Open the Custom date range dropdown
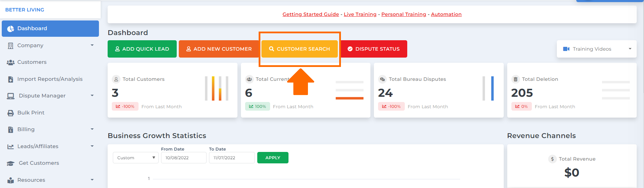The image size is (644, 188). click(136, 157)
